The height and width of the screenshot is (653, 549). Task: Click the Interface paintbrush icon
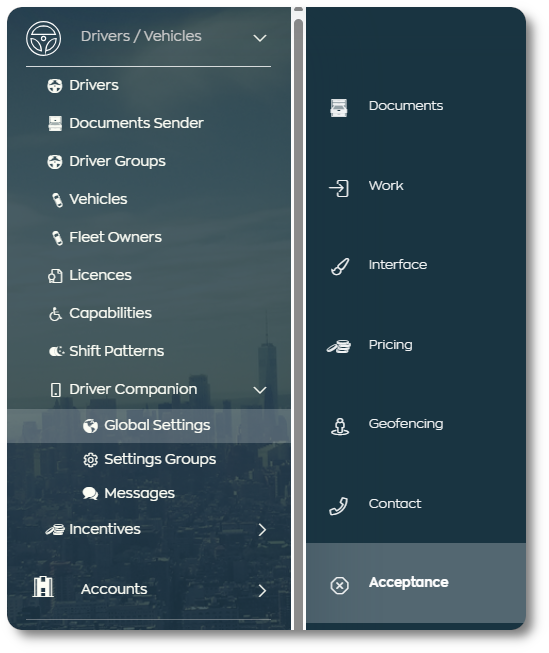coord(340,267)
